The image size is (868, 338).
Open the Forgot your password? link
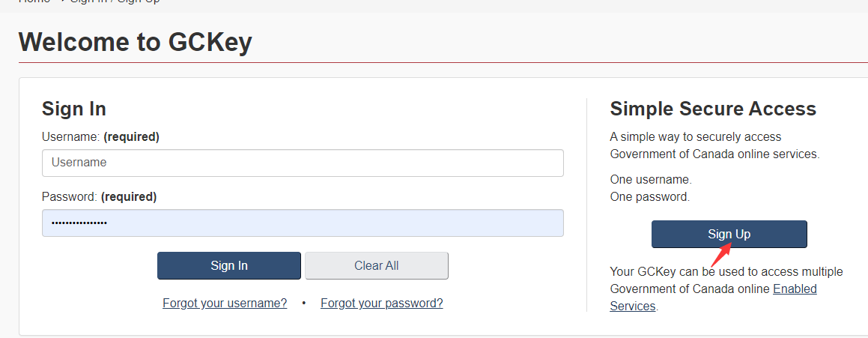coord(382,303)
